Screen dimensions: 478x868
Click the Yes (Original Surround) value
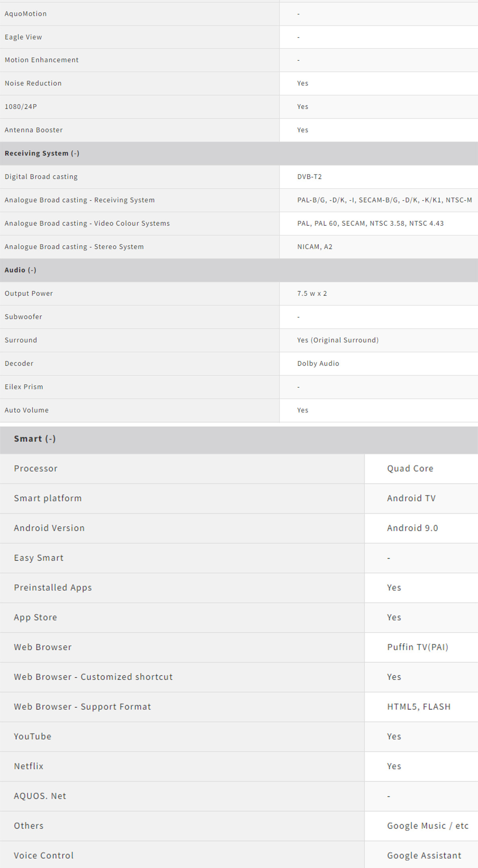(338, 340)
